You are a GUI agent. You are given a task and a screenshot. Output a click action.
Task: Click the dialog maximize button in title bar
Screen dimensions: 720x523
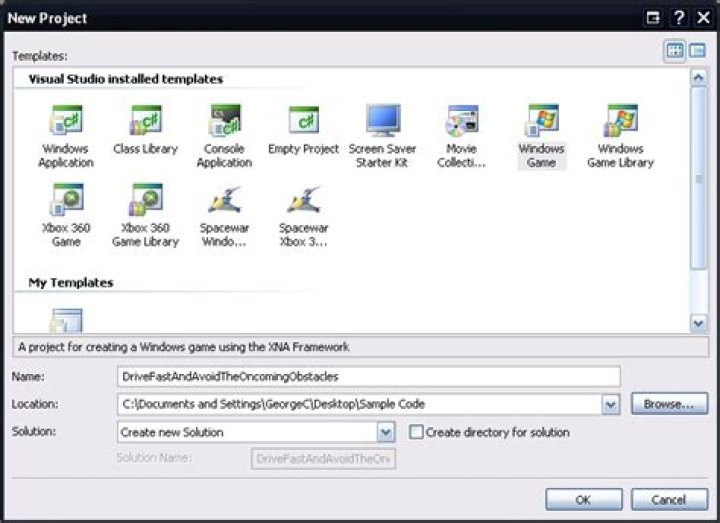coord(653,18)
